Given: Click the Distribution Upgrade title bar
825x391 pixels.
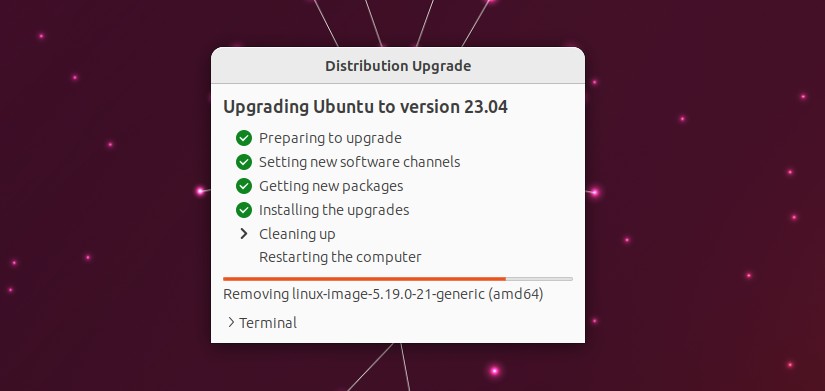Looking at the screenshot, I should [398, 66].
